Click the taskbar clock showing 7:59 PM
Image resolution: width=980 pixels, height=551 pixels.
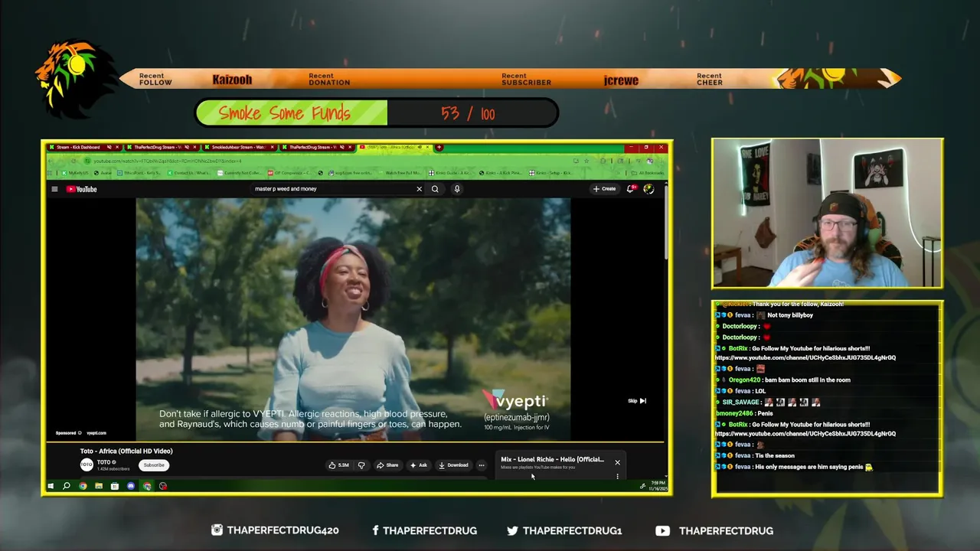point(658,486)
